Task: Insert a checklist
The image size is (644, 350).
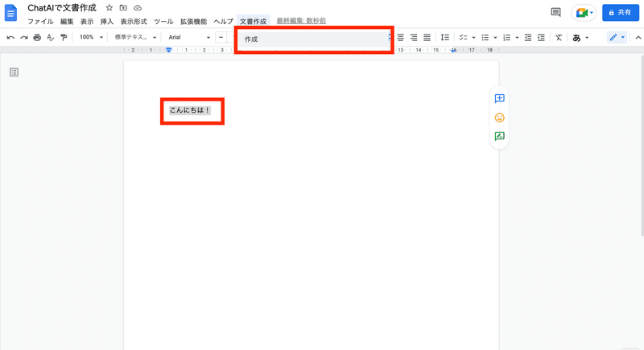Action: (x=464, y=38)
